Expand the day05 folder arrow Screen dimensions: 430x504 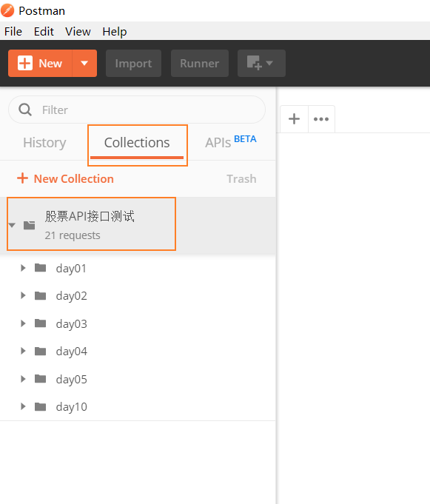[23, 379]
